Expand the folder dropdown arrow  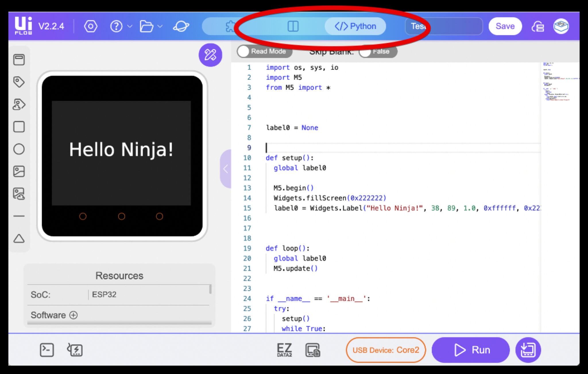point(160,26)
